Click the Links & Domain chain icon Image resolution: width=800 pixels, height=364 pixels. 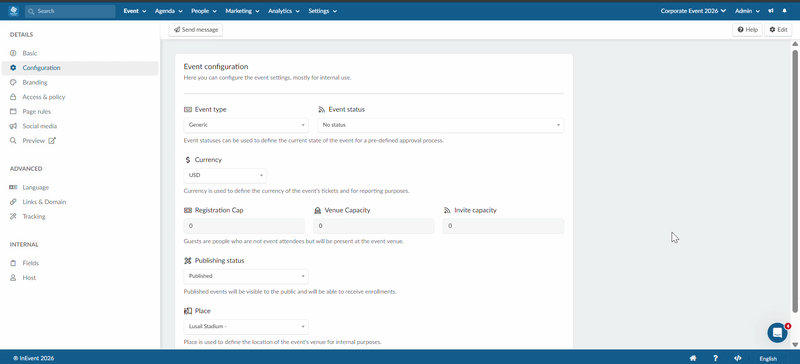click(13, 202)
